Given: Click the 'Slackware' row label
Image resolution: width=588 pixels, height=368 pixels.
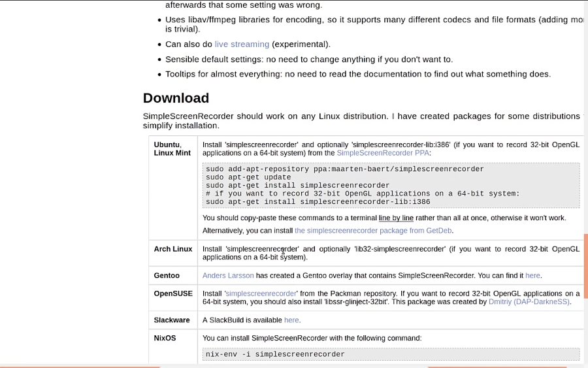Looking at the screenshot, I should pos(172,320).
